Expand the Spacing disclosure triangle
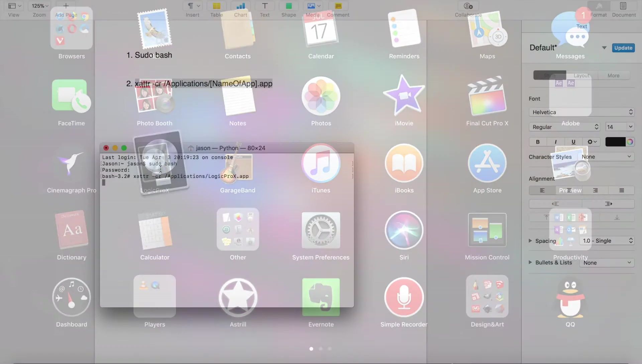 pos(530,241)
